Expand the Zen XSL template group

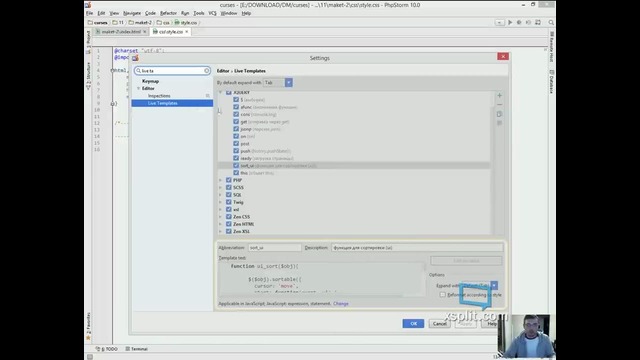click(x=220, y=231)
